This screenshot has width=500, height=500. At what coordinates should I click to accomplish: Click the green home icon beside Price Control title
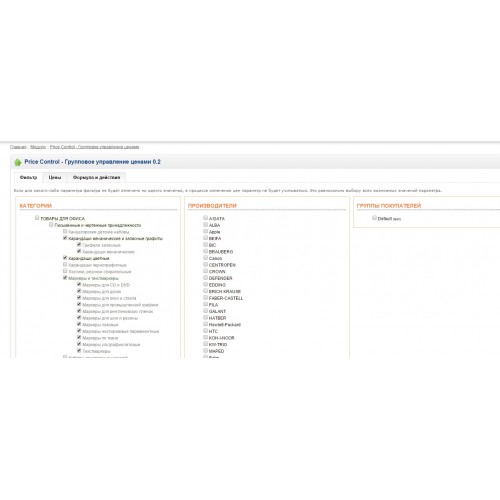18,162
